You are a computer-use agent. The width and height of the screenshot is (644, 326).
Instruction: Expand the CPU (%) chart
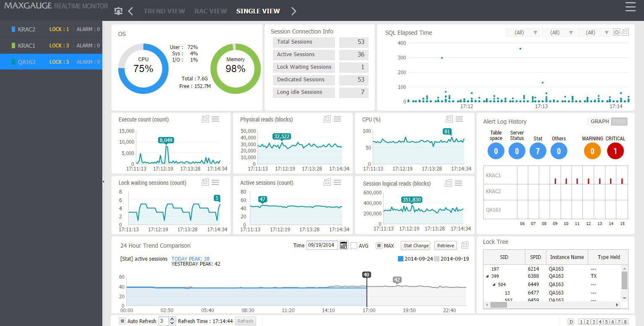(x=449, y=119)
